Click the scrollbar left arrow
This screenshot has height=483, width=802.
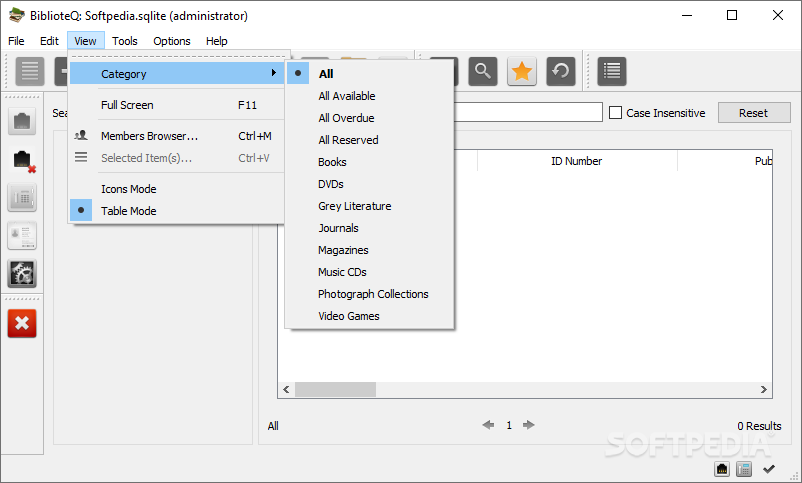[286, 389]
